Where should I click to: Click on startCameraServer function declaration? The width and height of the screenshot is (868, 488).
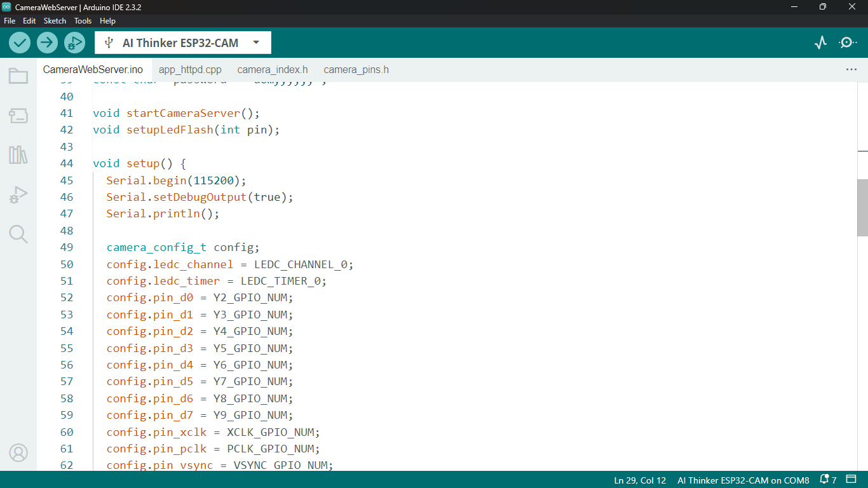[x=177, y=113]
